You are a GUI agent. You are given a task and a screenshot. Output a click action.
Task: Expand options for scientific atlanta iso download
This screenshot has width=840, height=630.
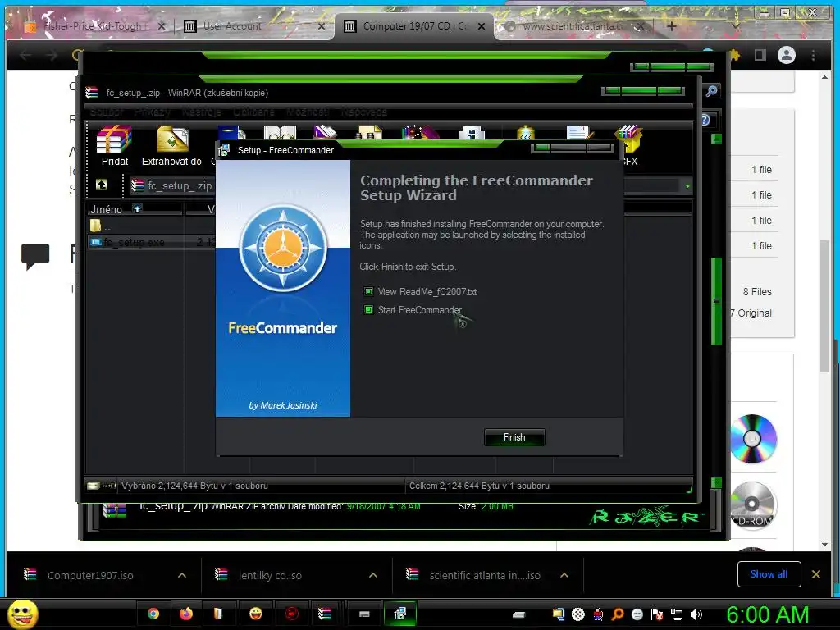564,575
